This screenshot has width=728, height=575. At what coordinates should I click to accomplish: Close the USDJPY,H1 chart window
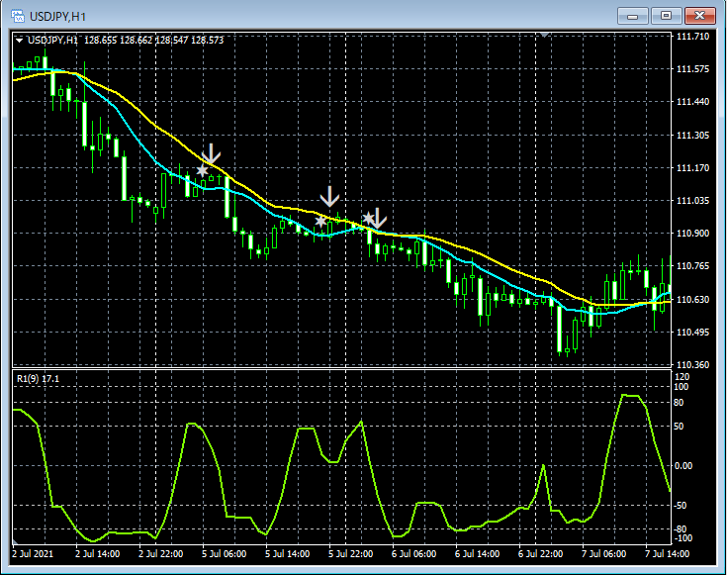tap(699, 16)
